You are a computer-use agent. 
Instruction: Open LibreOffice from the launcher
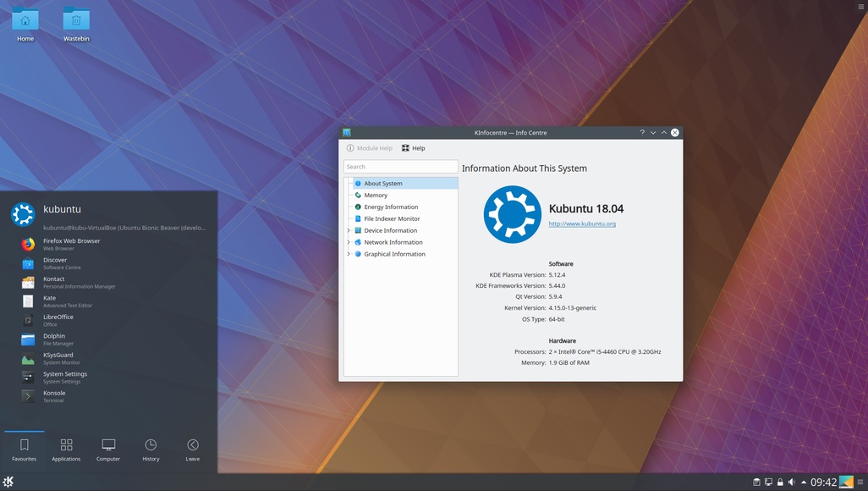pos(58,320)
